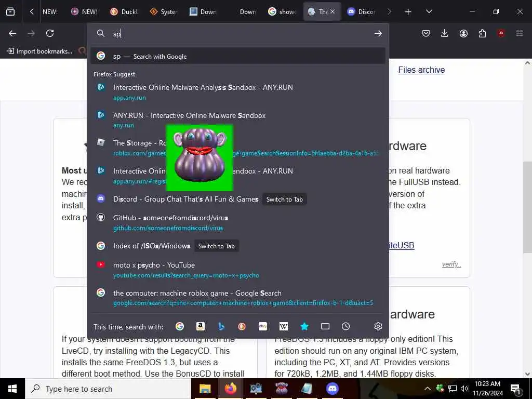Image resolution: width=532 pixels, height=399 pixels.
Task: Search this time with eBay
Action: coord(262,326)
